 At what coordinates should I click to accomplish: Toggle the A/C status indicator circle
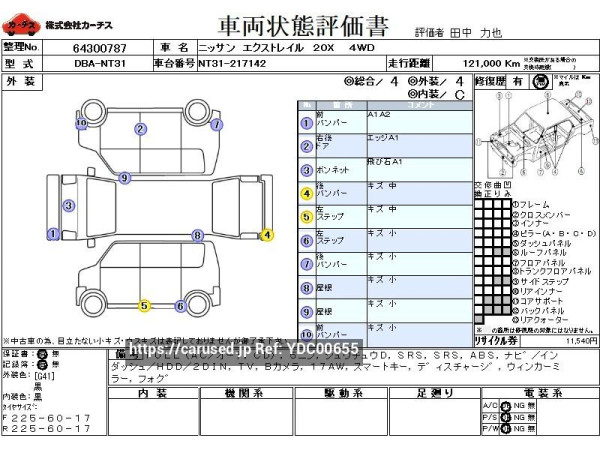[505, 405]
